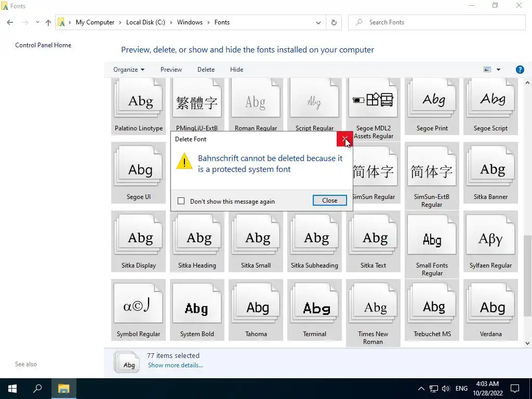Switch the ENG input language indicator

pyautogui.click(x=461, y=389)
